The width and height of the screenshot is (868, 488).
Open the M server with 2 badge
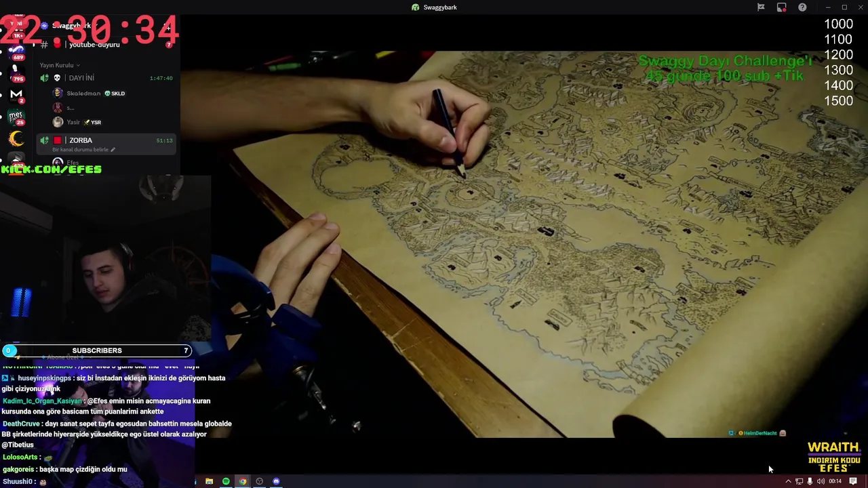[16, 95]
